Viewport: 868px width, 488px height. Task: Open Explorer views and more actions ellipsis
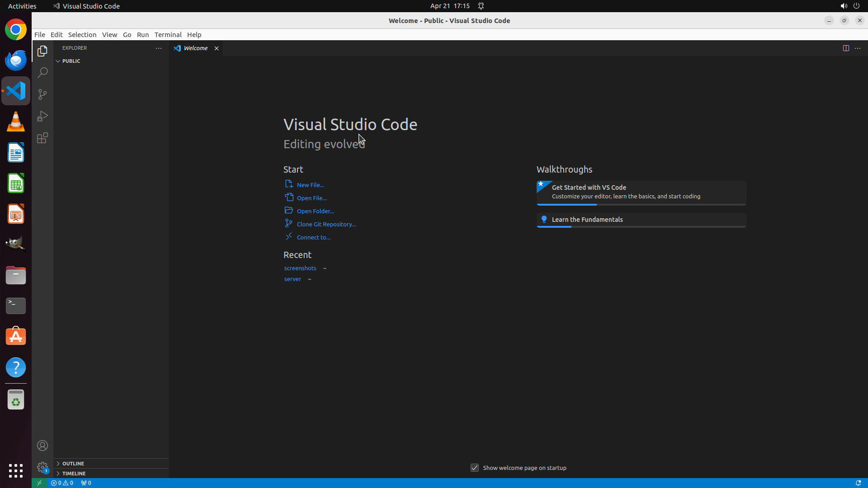(159, 48)
